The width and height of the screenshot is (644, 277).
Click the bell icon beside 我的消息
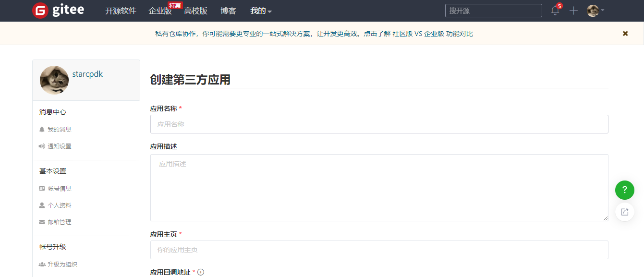(42, 130)
